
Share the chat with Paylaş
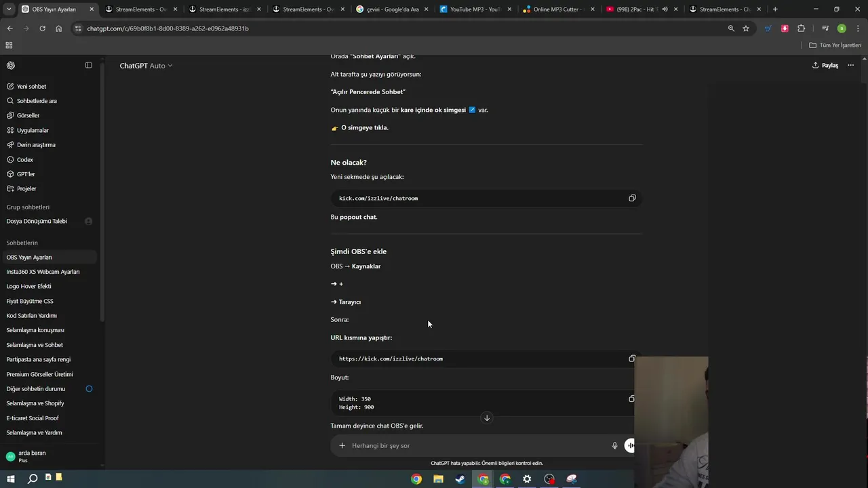(x=825, y=65)
